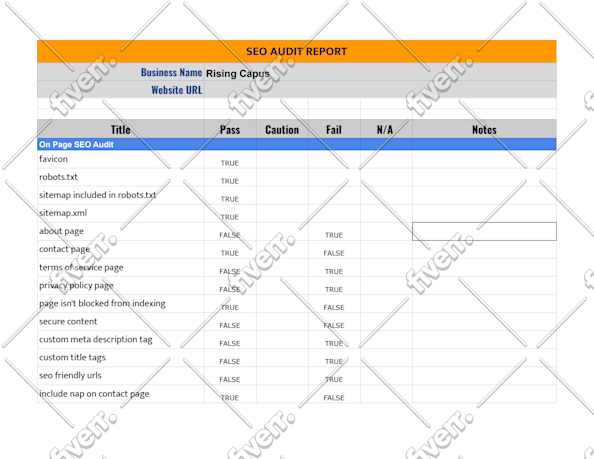
Task: Select the about page row label
Action: point(121,231)
